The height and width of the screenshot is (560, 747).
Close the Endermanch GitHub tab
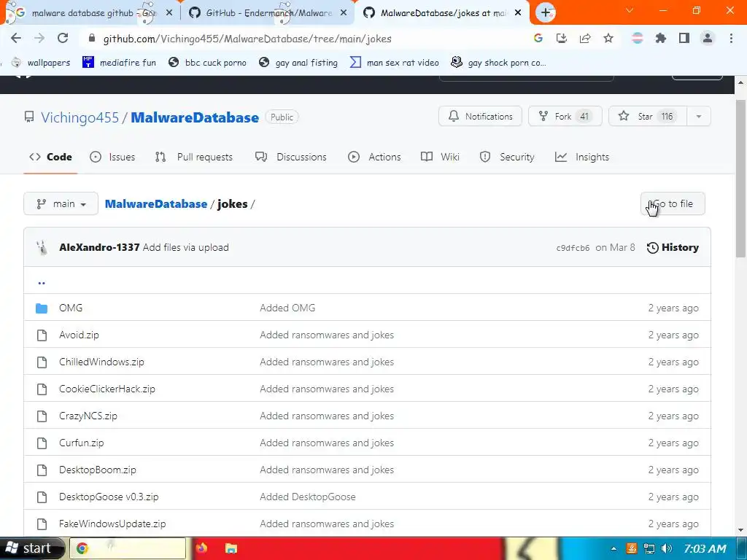344,13
